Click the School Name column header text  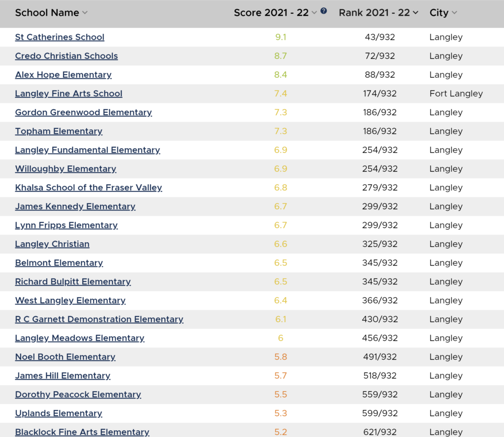(x=47, y=12)
